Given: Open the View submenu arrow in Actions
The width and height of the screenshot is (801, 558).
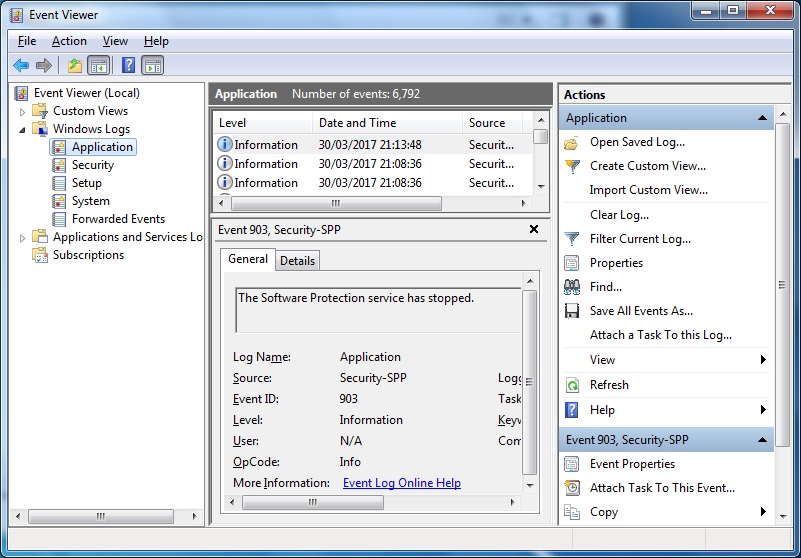Looking at the screenshot, I should [763, 360].
